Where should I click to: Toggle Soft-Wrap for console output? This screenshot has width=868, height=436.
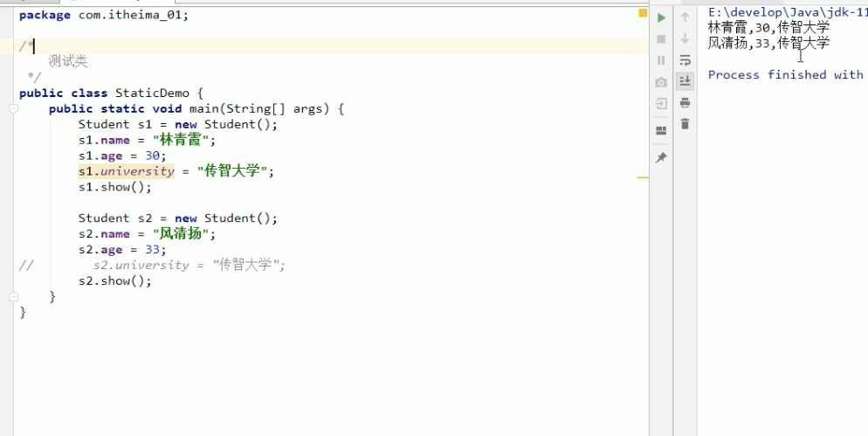(x=685, y=60)
